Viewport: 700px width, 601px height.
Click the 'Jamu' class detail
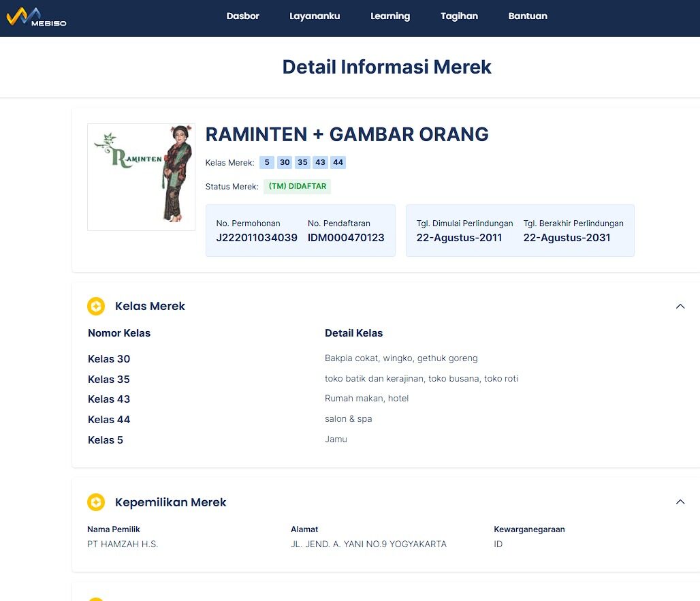(x=336, y=440)
